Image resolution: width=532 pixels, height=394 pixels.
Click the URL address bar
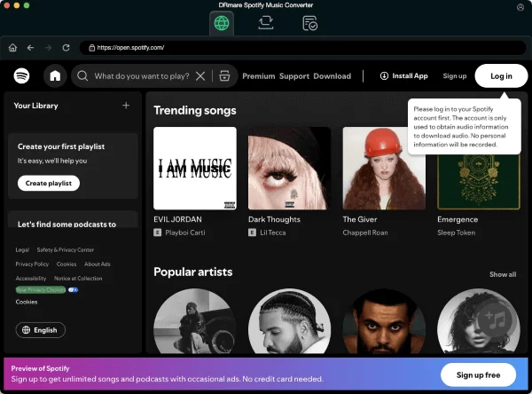point(302,48)
